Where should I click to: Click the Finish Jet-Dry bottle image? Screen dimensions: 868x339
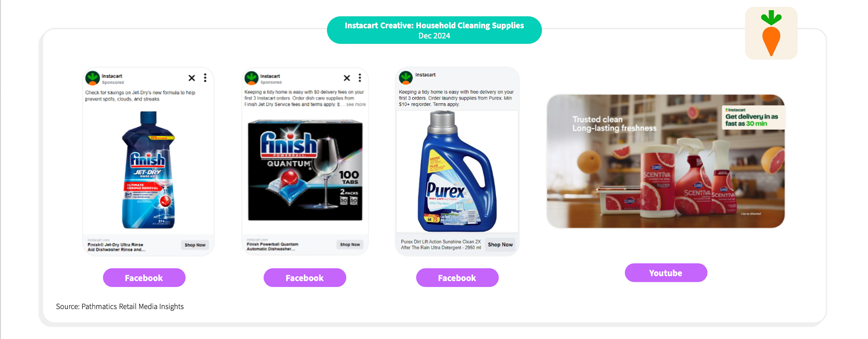148,170
